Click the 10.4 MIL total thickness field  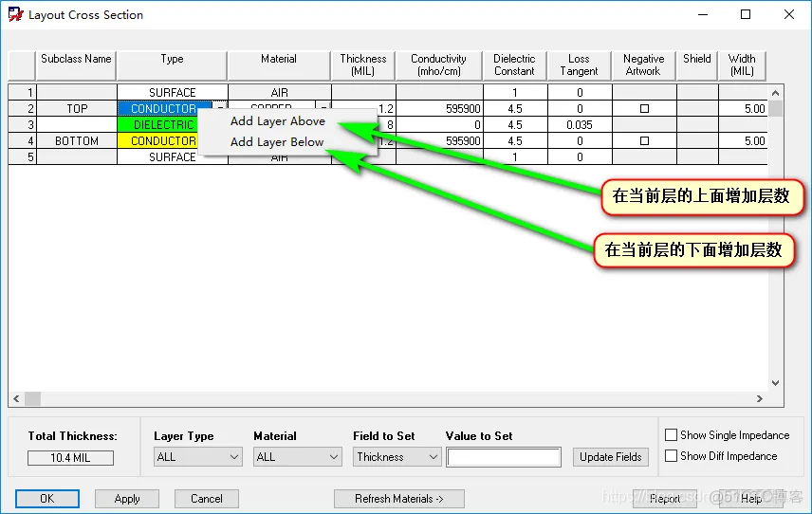70,458
